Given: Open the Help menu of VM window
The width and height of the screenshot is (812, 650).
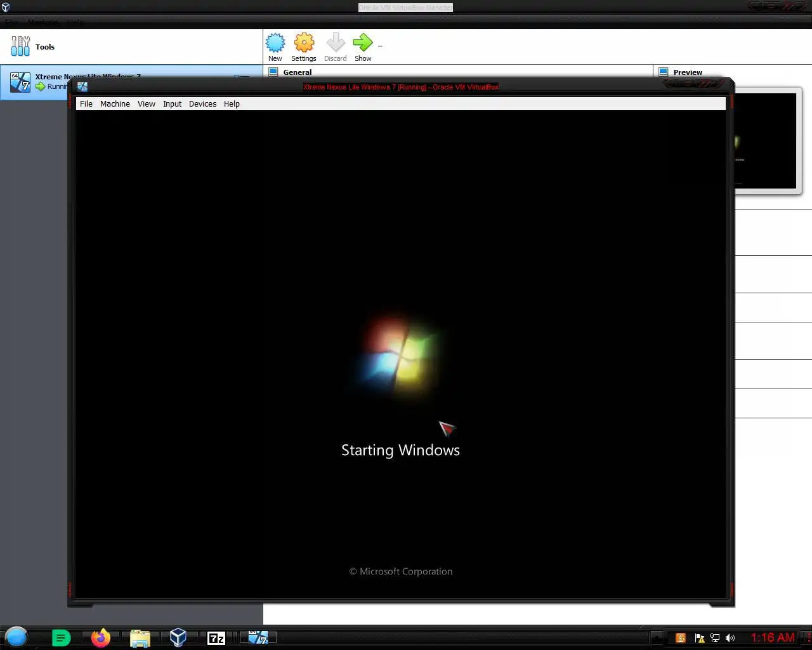Looking at the screenshot, I should pos(232,104).
